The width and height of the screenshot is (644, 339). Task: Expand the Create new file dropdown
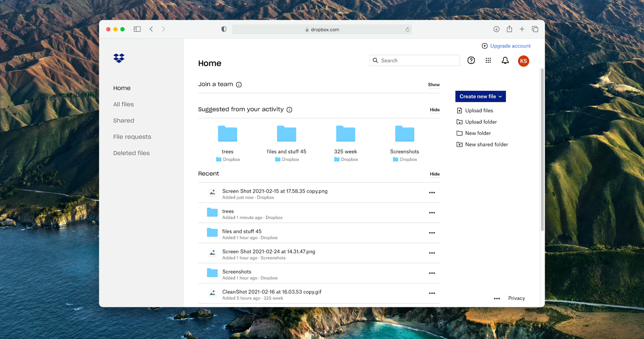480,97
